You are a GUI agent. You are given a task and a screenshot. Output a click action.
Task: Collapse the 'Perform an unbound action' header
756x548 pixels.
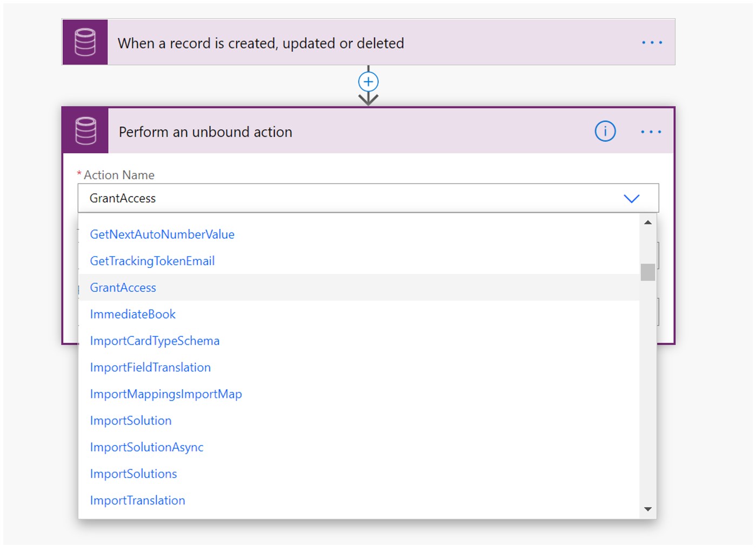[x=369, y=131]
